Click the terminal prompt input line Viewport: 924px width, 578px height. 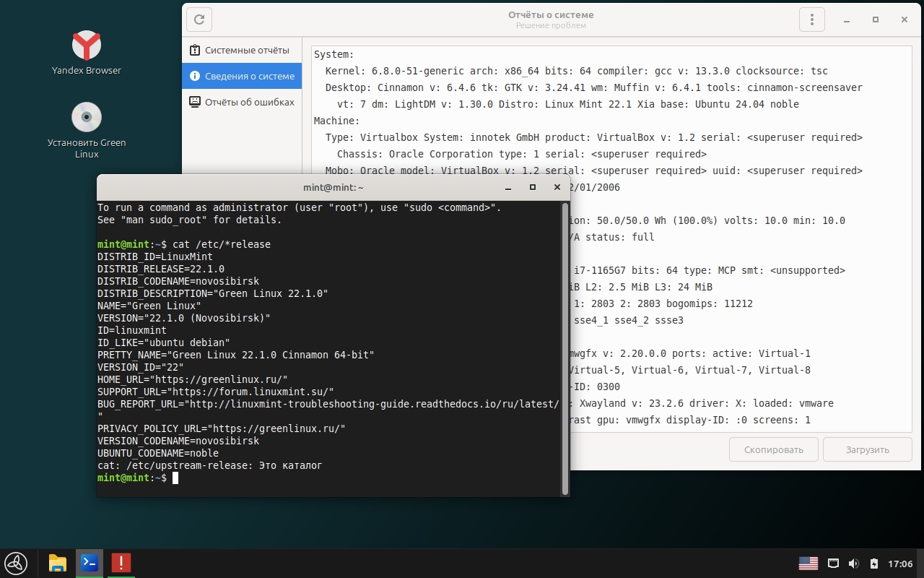point(330,478)
